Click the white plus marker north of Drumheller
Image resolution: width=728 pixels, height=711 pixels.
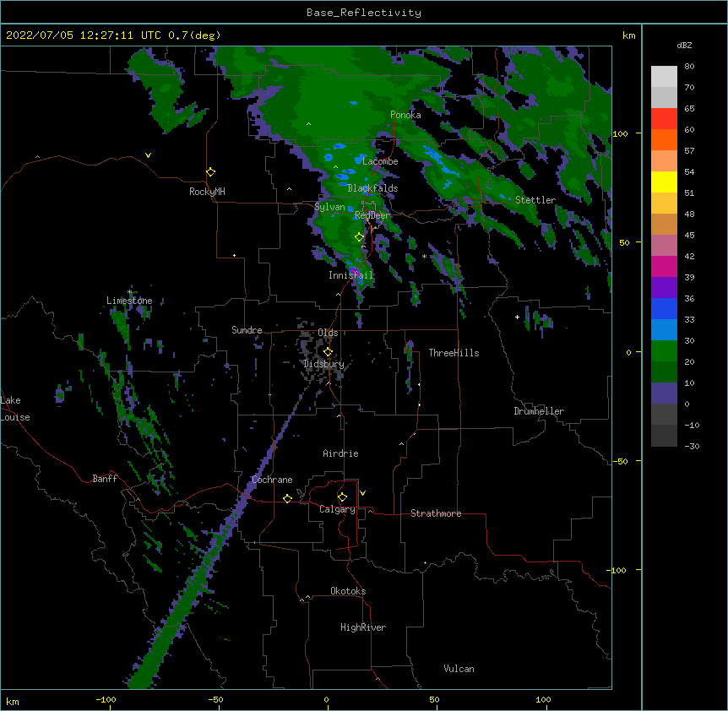click(517, 317)
